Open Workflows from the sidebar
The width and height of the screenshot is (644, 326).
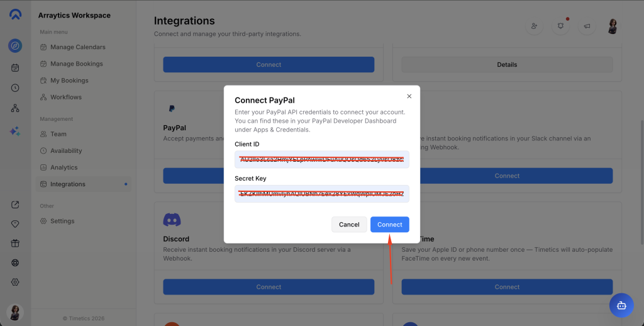click(x=66, y=97)
